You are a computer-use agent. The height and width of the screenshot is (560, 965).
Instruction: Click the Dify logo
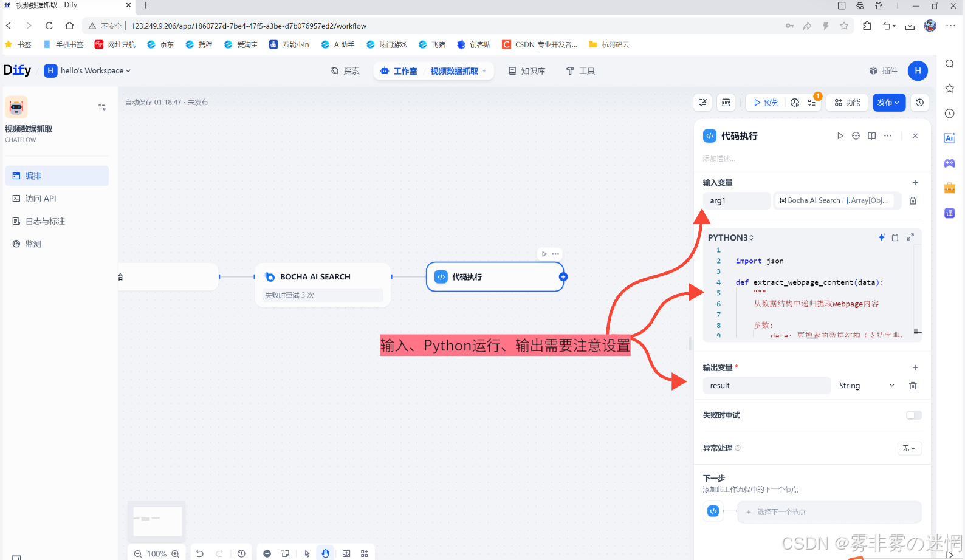(17, 70)
